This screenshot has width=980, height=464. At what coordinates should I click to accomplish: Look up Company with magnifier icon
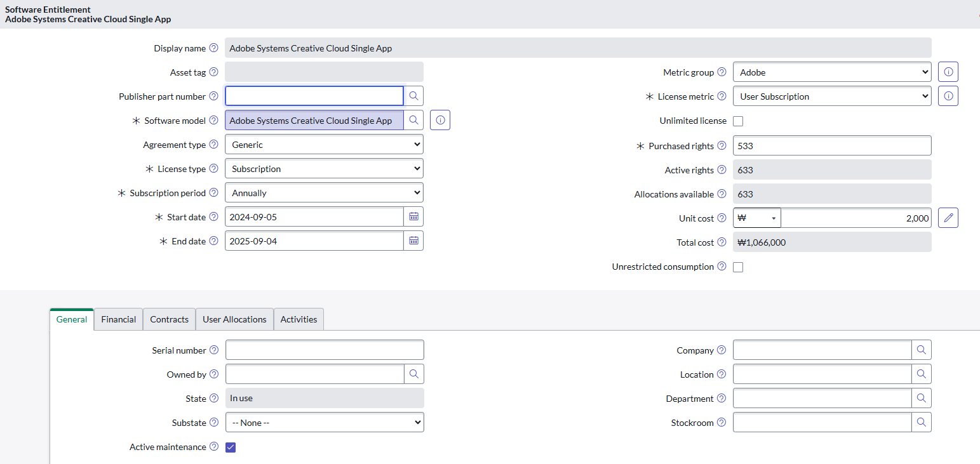click(x=922, y=350)
